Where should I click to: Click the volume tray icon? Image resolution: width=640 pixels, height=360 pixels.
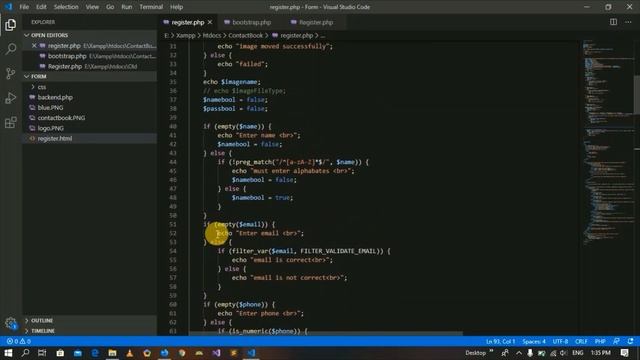coord(563,353)
